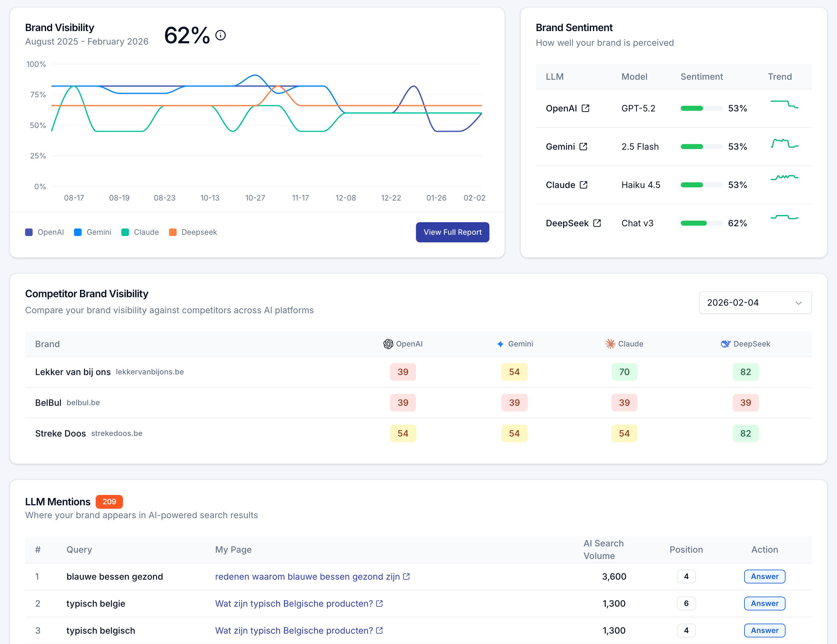This screenshot has width=837, height=644.
Task: Click the 'Haiku 4.5' model cell
Action: tap(640, 185)
